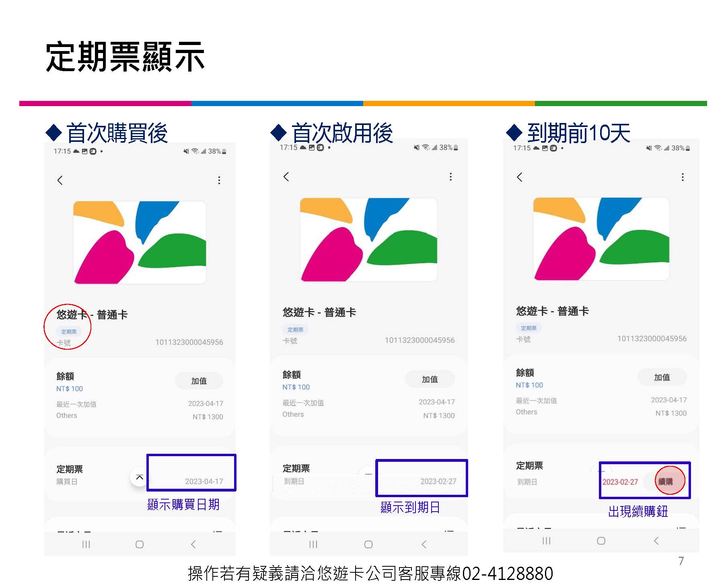Tap NT$ 1300 top-up amount in 首次啟用後 phone
The height and width of the screenshot is (588, 728).
(439, 416)
